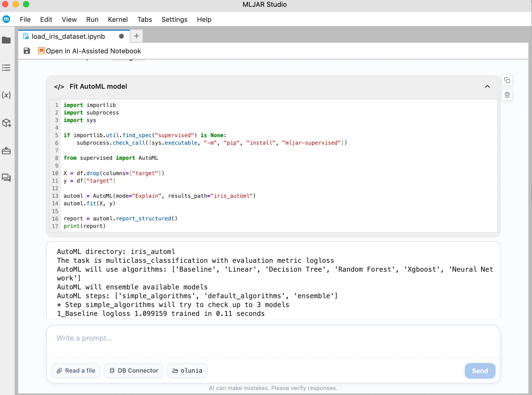Click code line 'automl.fit(X, y)'
532x395 pixels.
pyautogui.click(x=89, y=203)
